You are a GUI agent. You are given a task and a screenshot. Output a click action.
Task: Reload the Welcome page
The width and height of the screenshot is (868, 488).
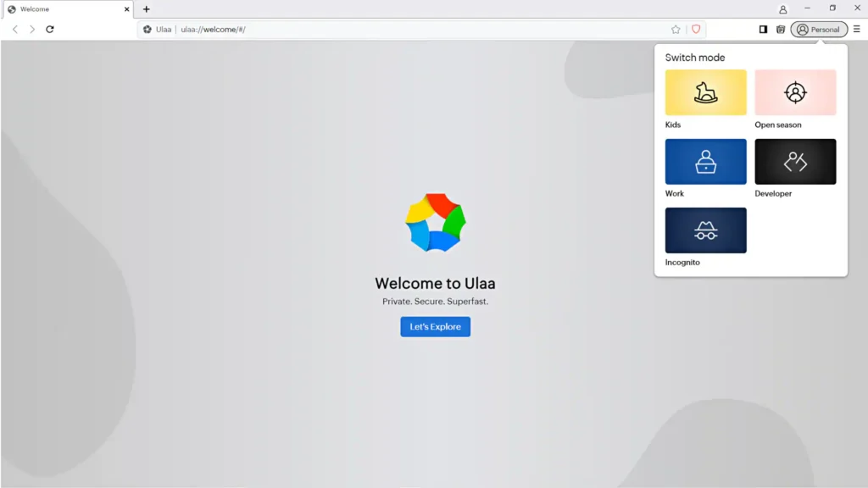pos(50,28)
